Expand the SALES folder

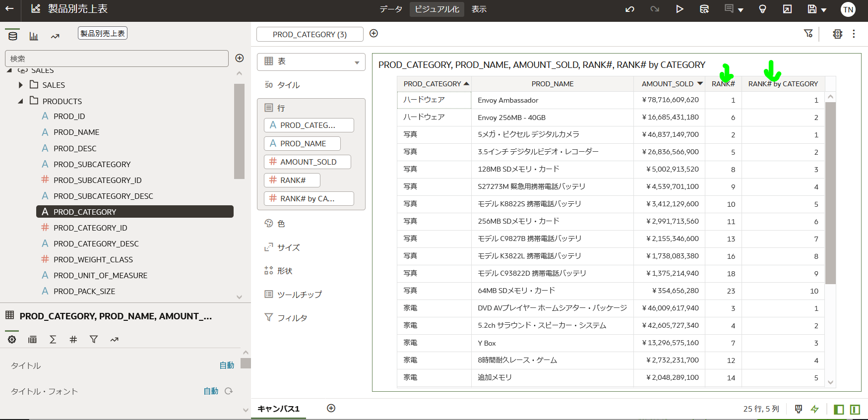(21, 85)
